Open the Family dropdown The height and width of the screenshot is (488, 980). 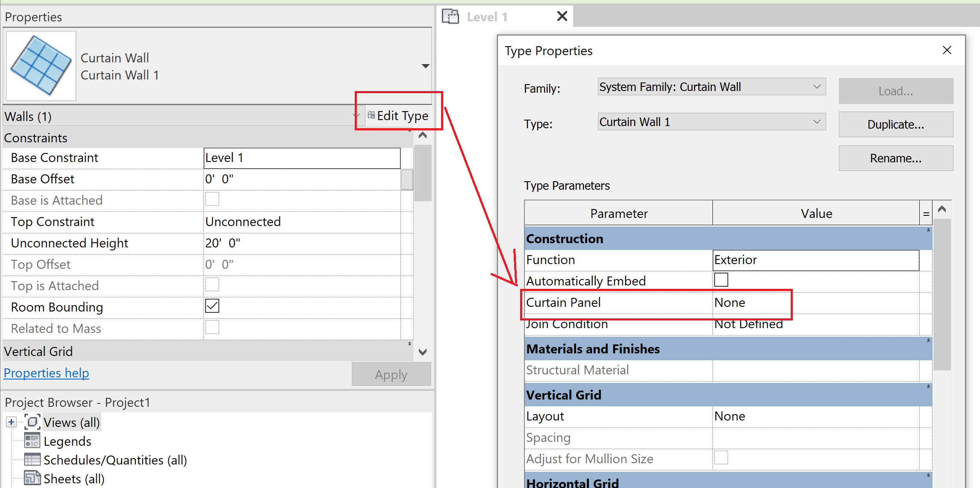point(818,86)
